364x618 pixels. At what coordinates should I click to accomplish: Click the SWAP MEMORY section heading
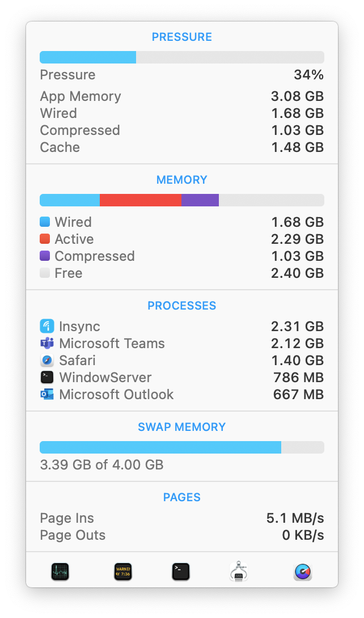[181, 427]
